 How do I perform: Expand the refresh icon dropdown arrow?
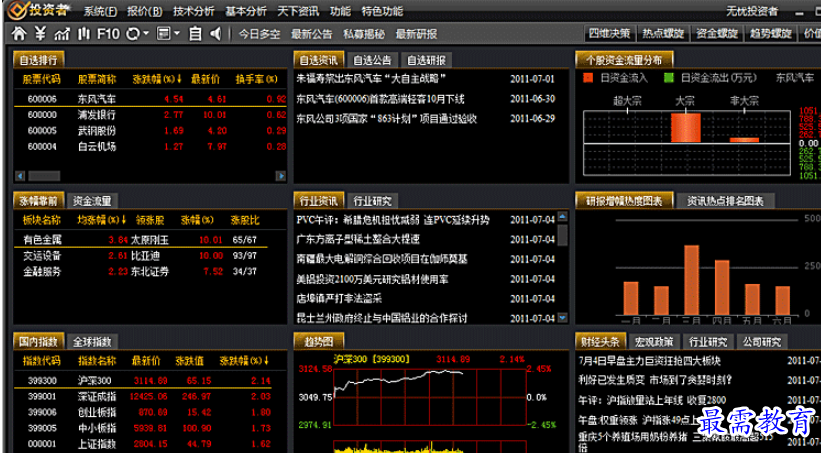pyautogui.click(x=146, y=34)
